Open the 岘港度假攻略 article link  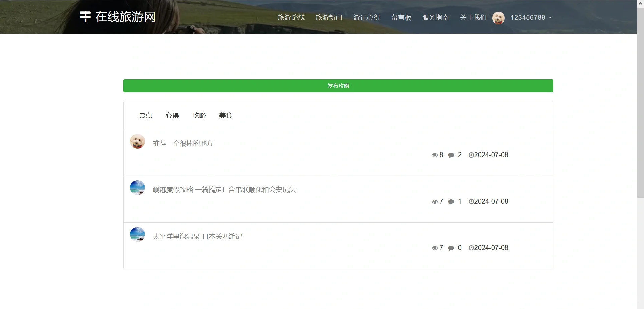click(224, 189)
